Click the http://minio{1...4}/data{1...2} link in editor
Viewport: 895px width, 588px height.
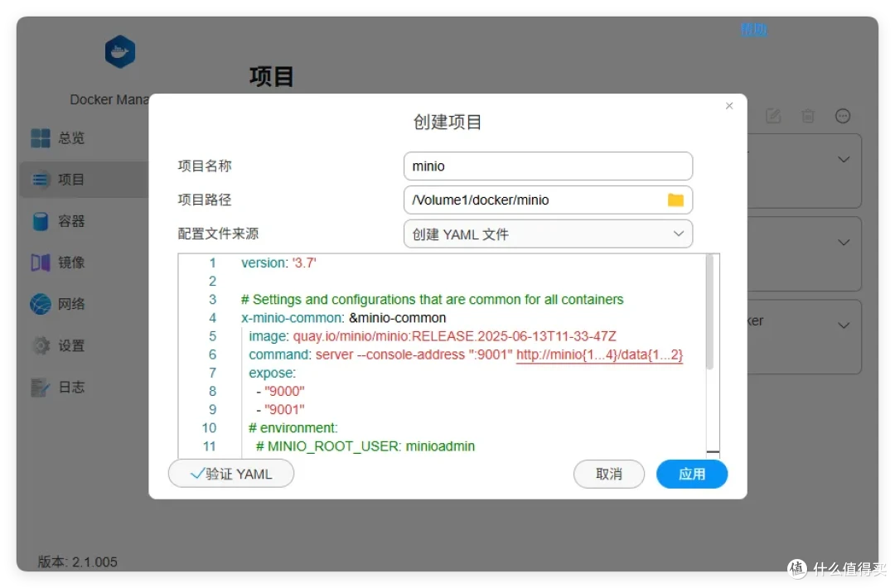click(x=599, y=354)
